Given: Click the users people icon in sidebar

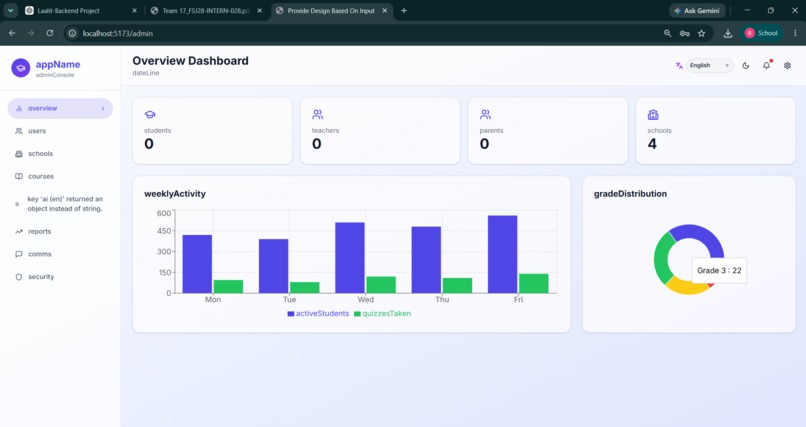Looking at the screenshot, I should pyautogui.click(x=19, y=131).
